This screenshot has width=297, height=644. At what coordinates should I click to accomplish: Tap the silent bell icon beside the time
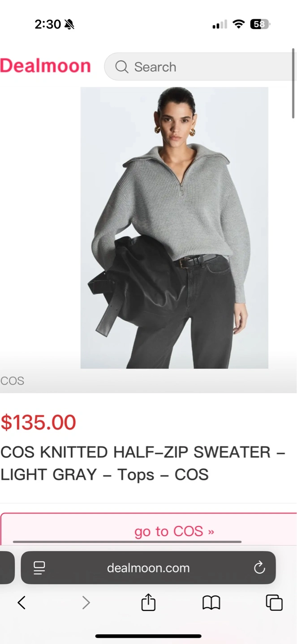[x=69, y=24]
